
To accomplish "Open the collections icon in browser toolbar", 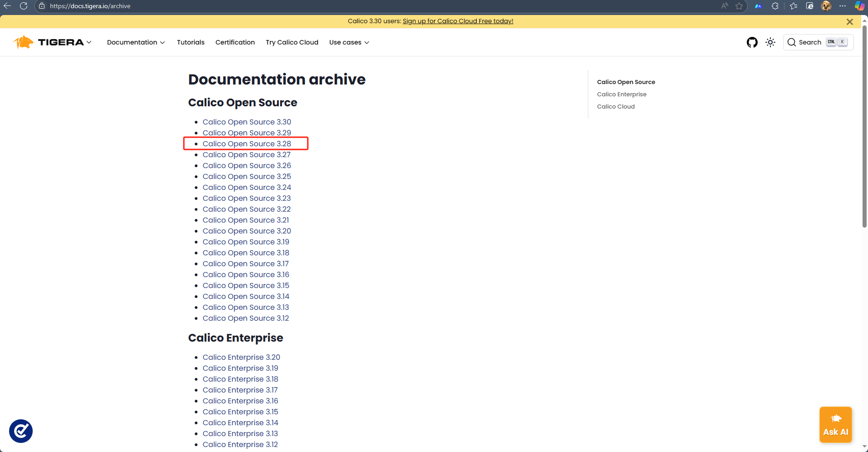I will [x=810, y=6].
